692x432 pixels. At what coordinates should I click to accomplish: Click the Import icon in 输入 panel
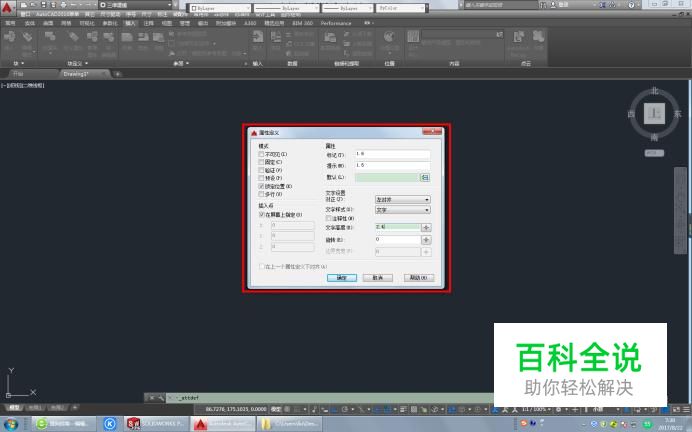tap(258, 38)
